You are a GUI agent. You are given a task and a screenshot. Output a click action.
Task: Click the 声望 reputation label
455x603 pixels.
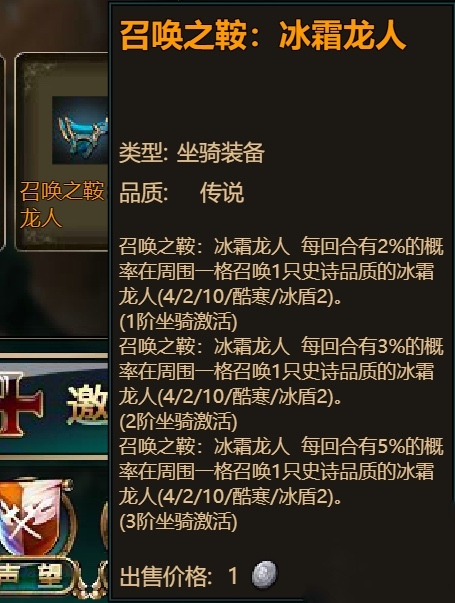[x=33, y=574]
